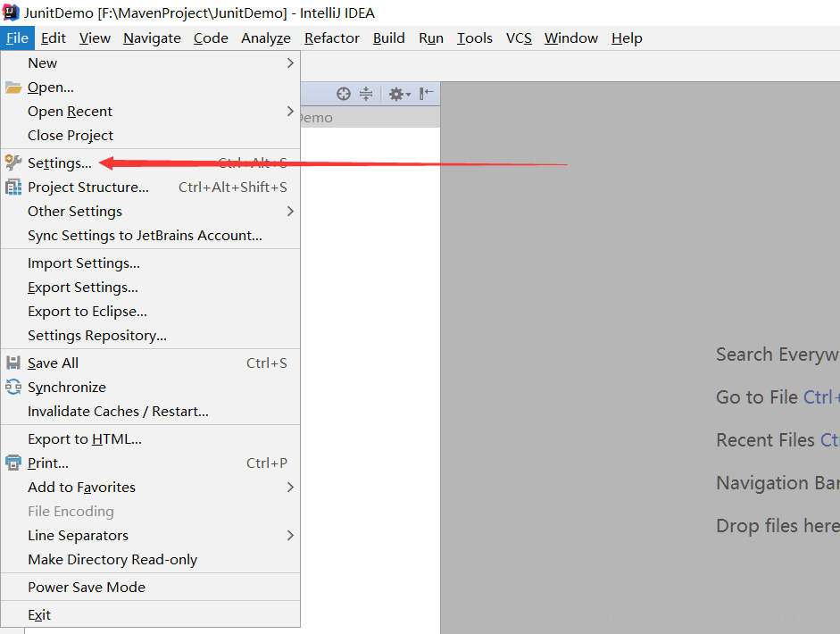Choose Make Directory Read-only
The height and width of the screenshot is (634, 840).
tap(151, 560)
